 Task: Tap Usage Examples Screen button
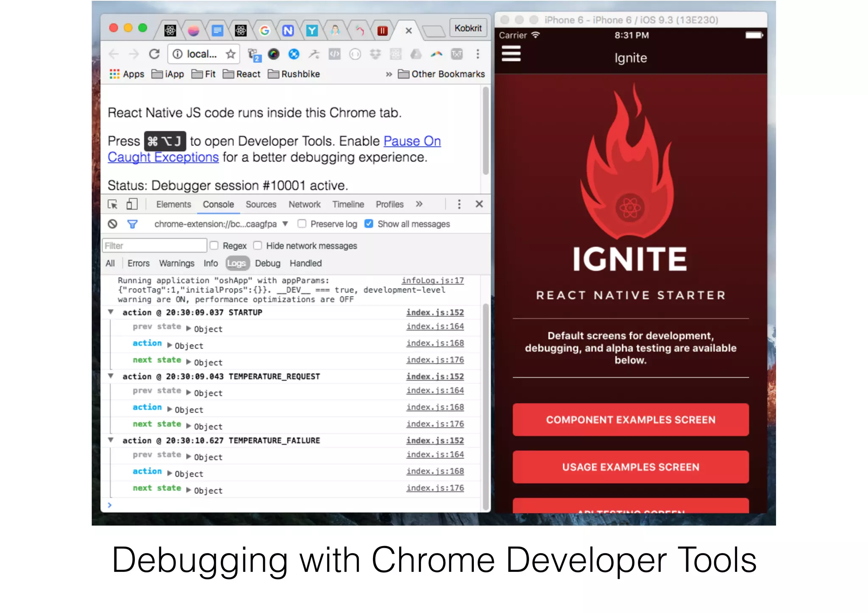coord(631,467)
